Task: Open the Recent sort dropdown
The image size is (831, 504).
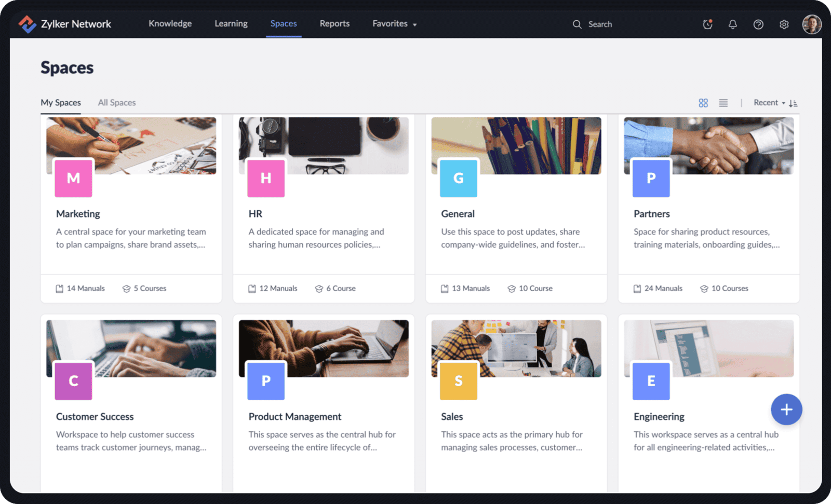Action: pos(768,103)
